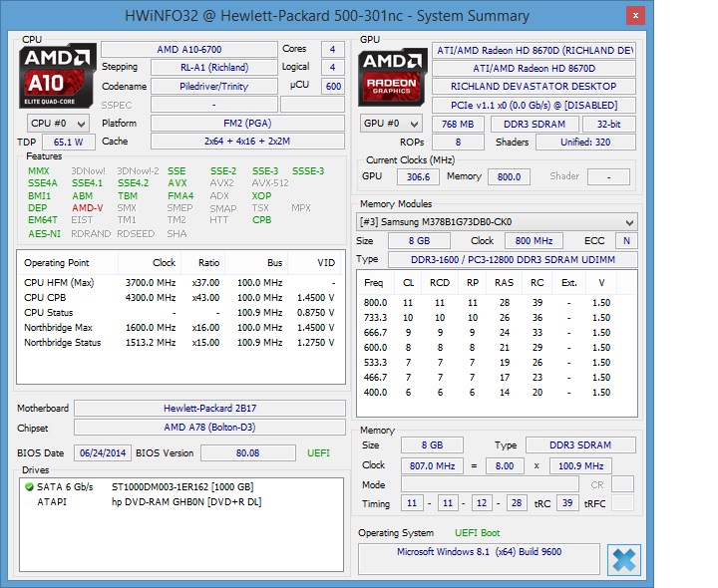Click the CPB feature label
This screenshot has height=588, width=718.
click(x=262, y=220)
